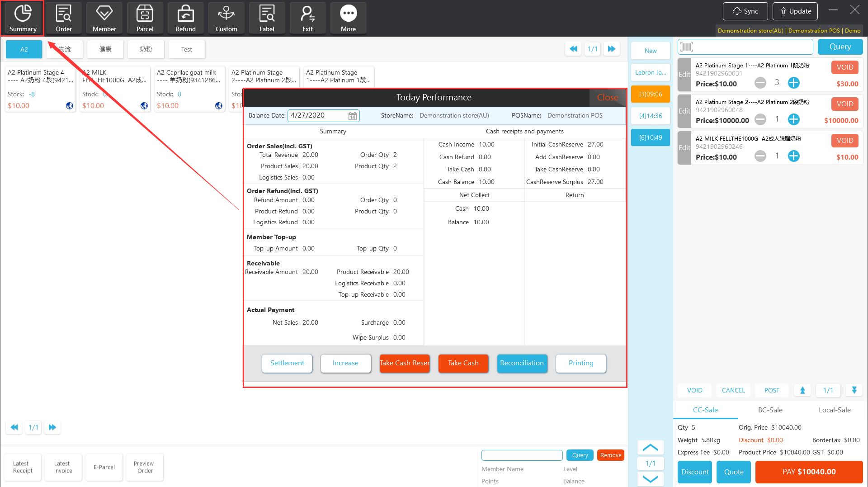Open the Balance Date calendar picker
The width and height of the screenshot is (868, 487).
tap(353, 116)
